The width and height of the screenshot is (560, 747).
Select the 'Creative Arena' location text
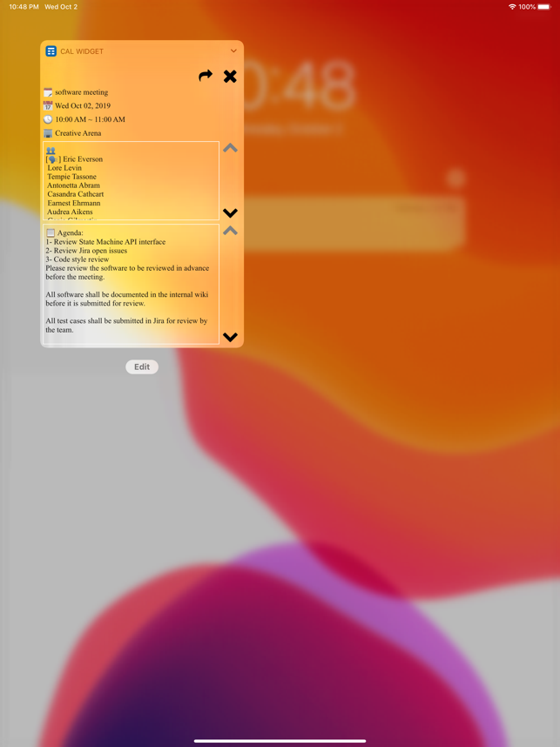tap(78, 133)
